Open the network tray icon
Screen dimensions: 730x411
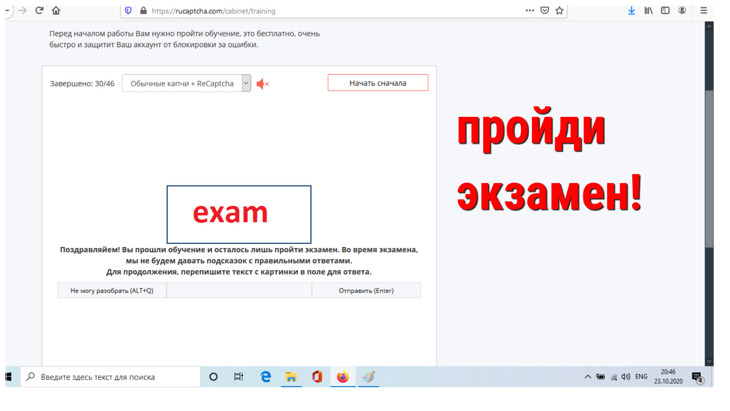point(614,377)
